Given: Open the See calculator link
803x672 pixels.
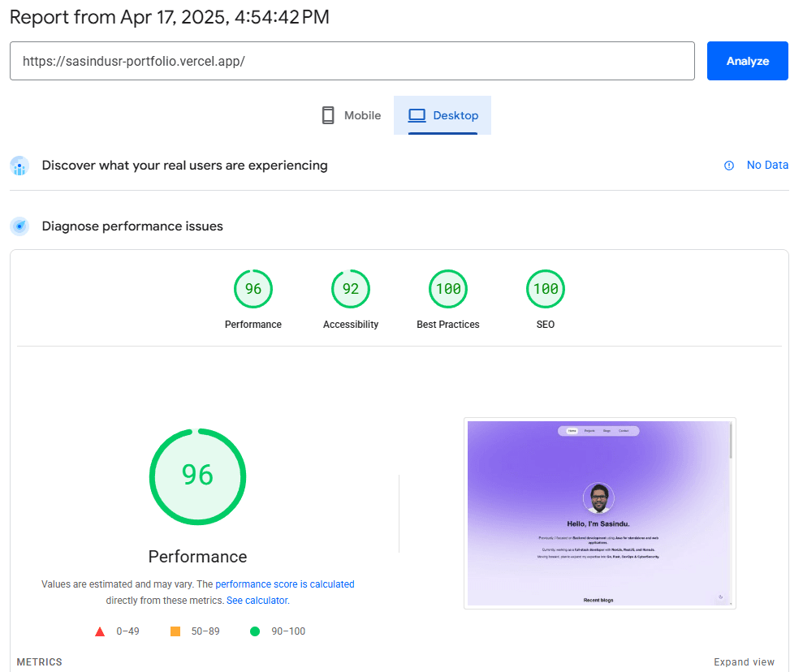Looking at the screenshot, I should pos(257,600).
